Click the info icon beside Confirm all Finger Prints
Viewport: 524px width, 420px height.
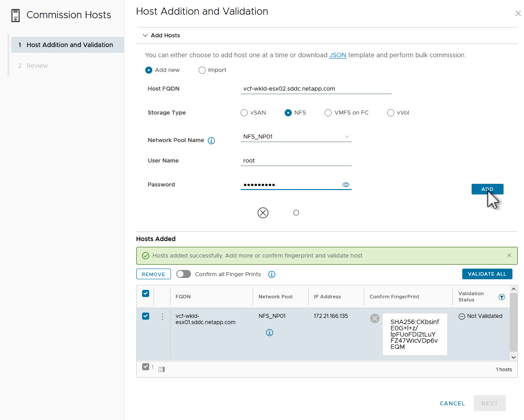(x=272, y=274)
